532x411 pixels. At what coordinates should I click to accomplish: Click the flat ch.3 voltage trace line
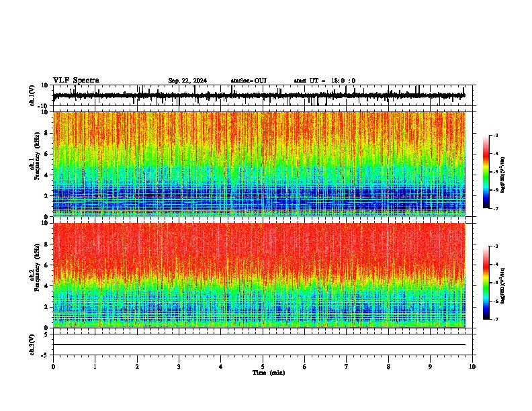259,345
